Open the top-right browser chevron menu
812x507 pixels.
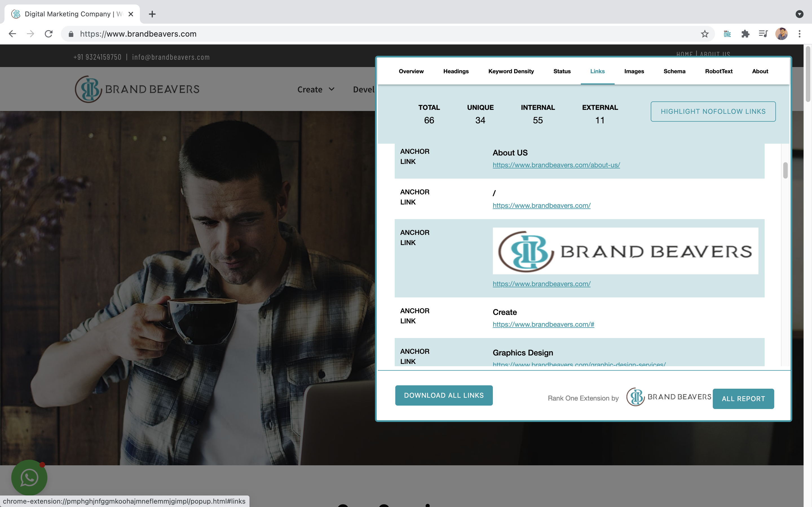pyautogui.click(x=800, y=14)
